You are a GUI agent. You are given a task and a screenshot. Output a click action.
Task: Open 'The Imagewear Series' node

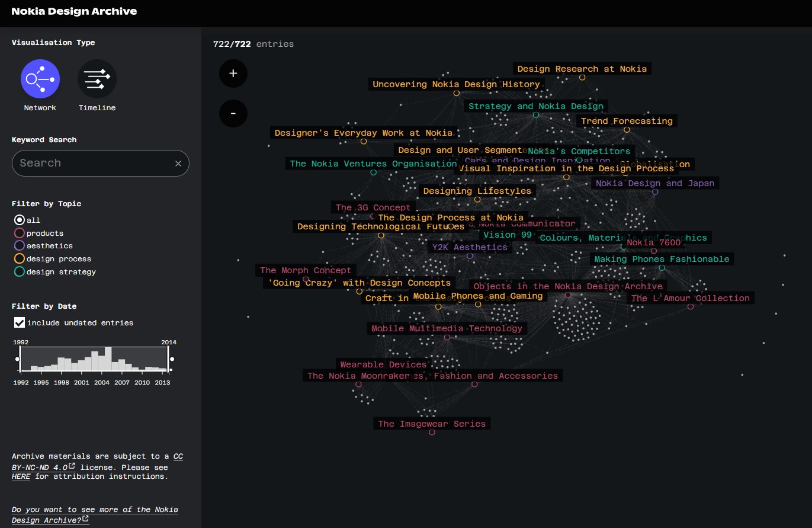click(432, 424)
